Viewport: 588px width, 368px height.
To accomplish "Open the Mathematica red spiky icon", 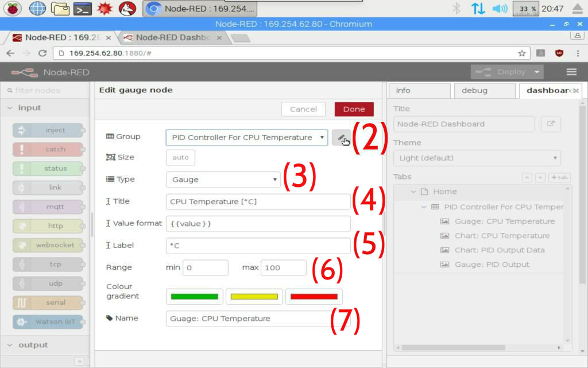I will [x=105, y=8].
